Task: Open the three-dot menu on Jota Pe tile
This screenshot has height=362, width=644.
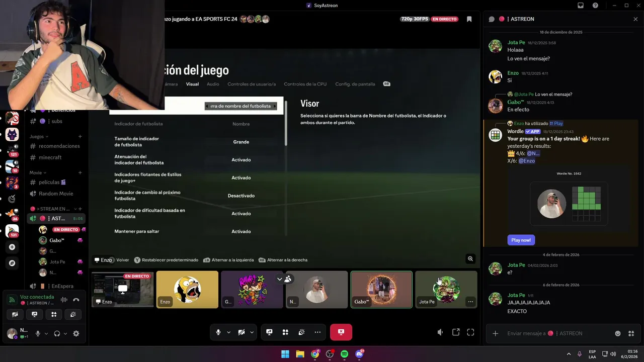Action: coord(470,302)
